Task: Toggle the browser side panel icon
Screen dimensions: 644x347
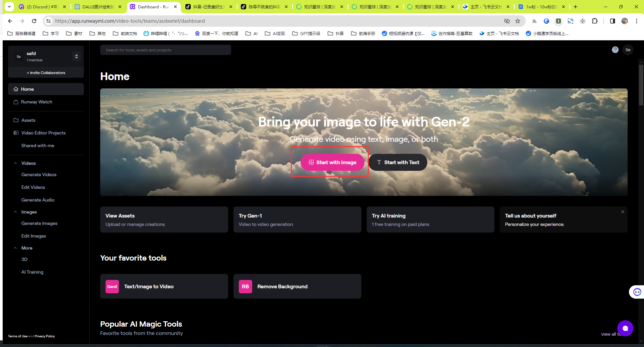Action: (612, 21)
